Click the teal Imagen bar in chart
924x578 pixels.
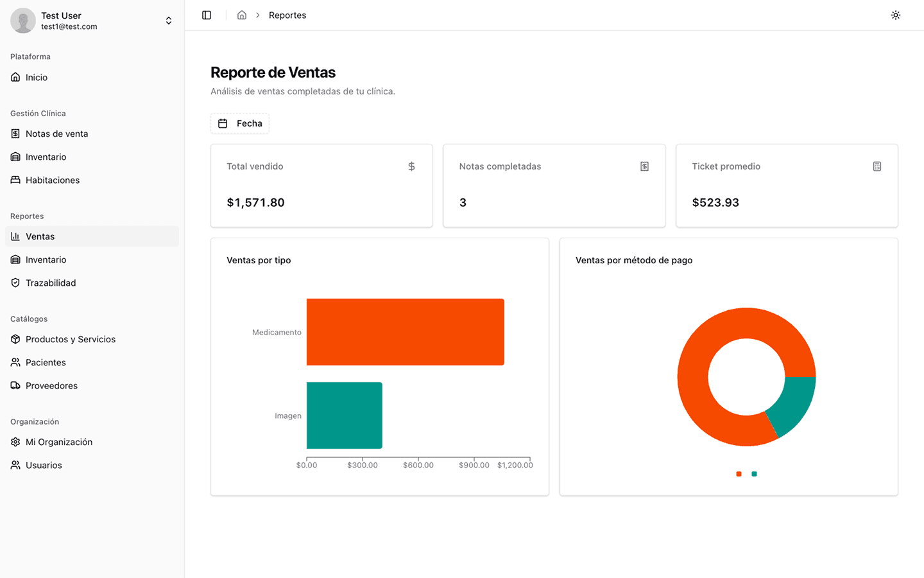[344, 416]
